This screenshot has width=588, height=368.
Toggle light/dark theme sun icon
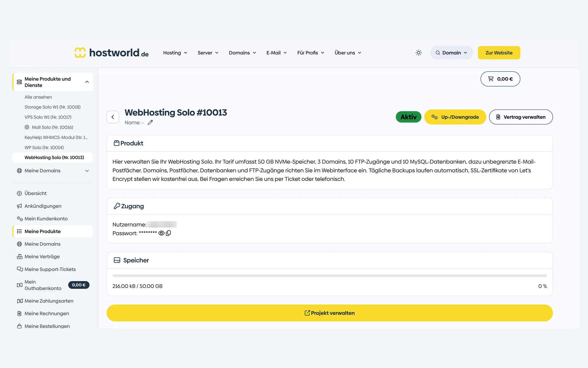tap(418, 53)
